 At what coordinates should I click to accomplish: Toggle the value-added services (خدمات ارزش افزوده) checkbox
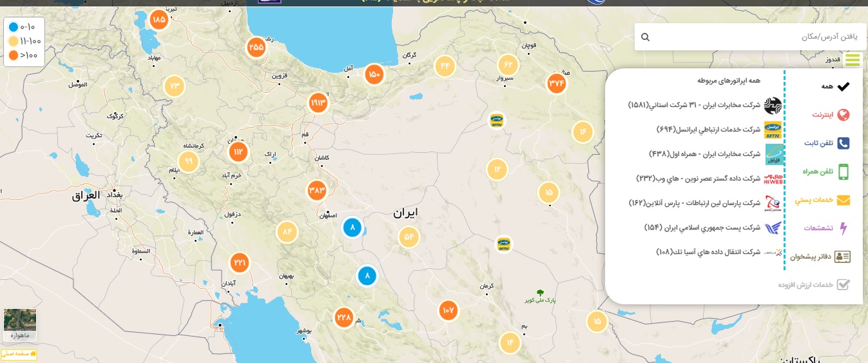pyautogui.click(x=843, y=284)
